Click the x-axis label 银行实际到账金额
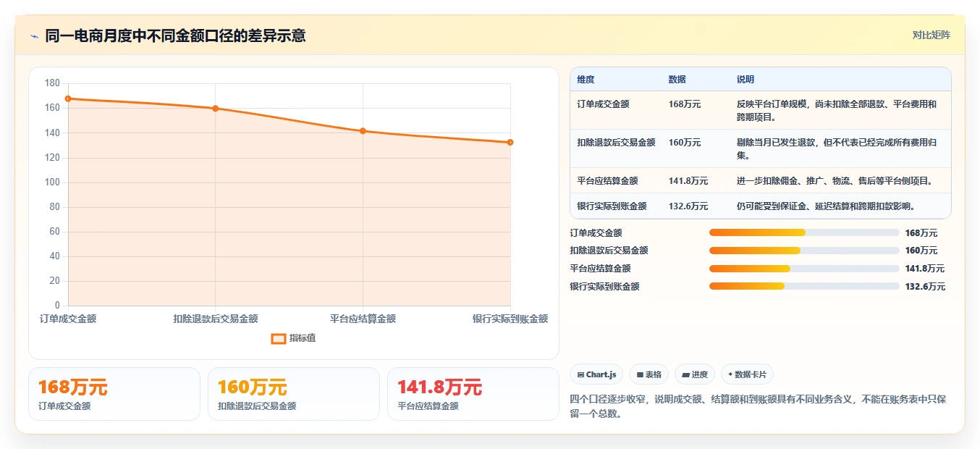This screenshot has width=980, height=449. click(510, 319)
